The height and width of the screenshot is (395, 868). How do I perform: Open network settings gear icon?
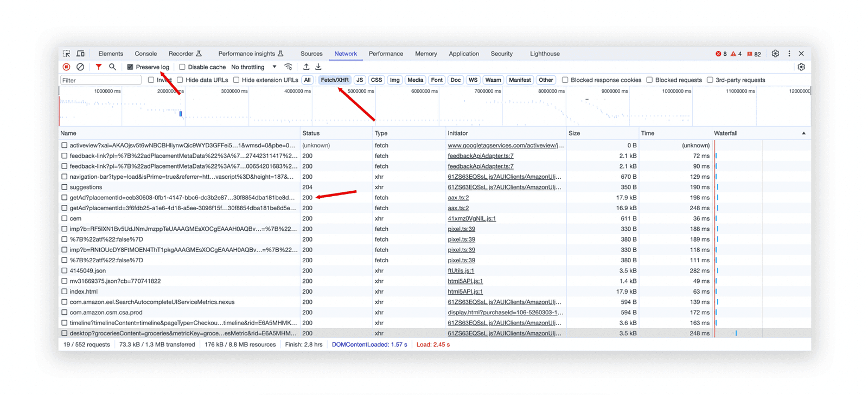(801, 67)
